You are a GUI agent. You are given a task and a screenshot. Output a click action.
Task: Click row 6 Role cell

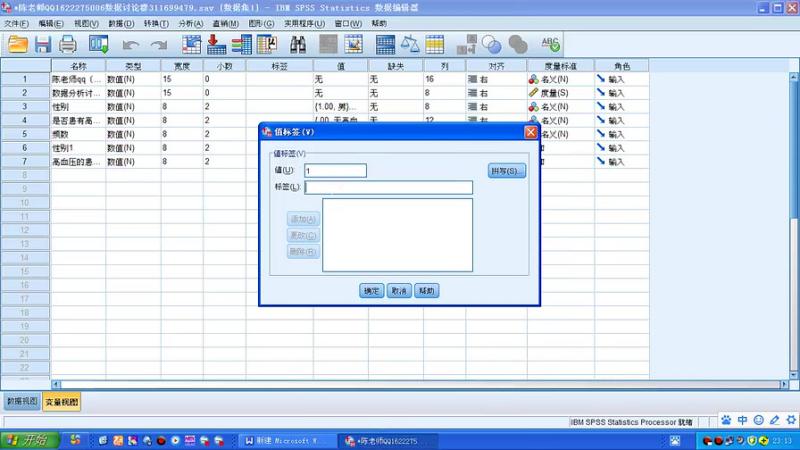(621, 148)
